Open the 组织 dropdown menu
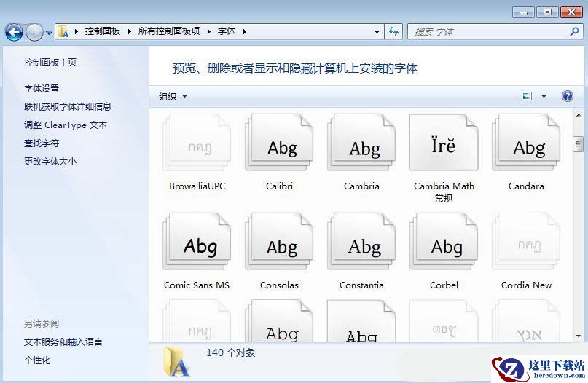588x383 pixels. [173, 97]
